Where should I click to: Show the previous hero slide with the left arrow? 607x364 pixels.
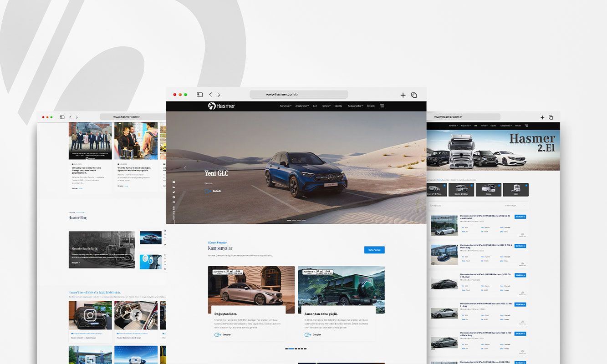[185, 167]
